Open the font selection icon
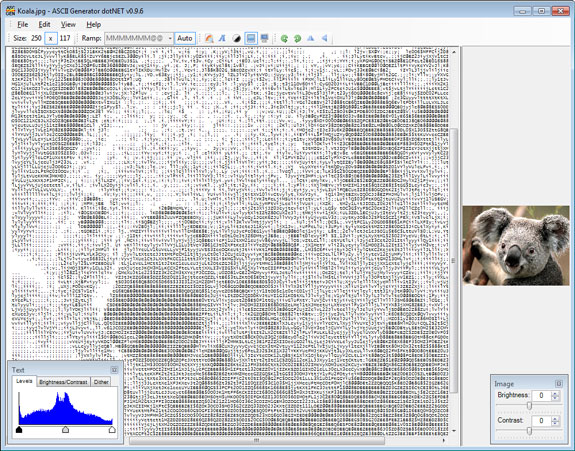 [222, 38]
